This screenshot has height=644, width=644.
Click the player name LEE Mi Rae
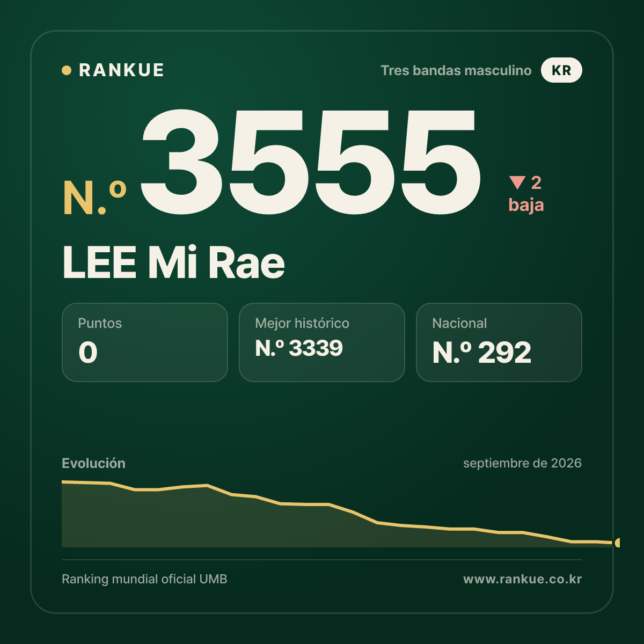click(173, 262)
